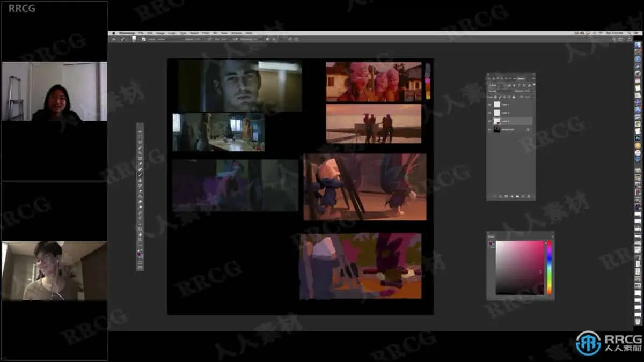Image resolution: width=644 pixels, height=362 pixels.
Task: Open the Image menu
Action: 160,33
